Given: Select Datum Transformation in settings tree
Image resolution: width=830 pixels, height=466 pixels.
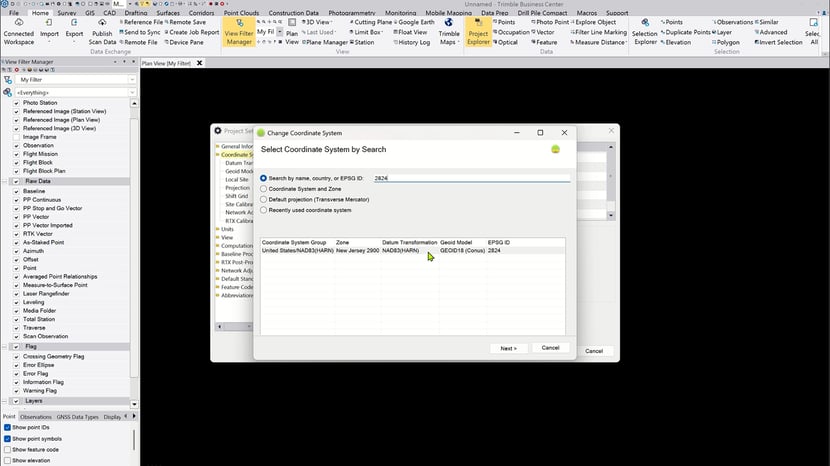Looking at the screenshot, I should (x=239, y=163).
